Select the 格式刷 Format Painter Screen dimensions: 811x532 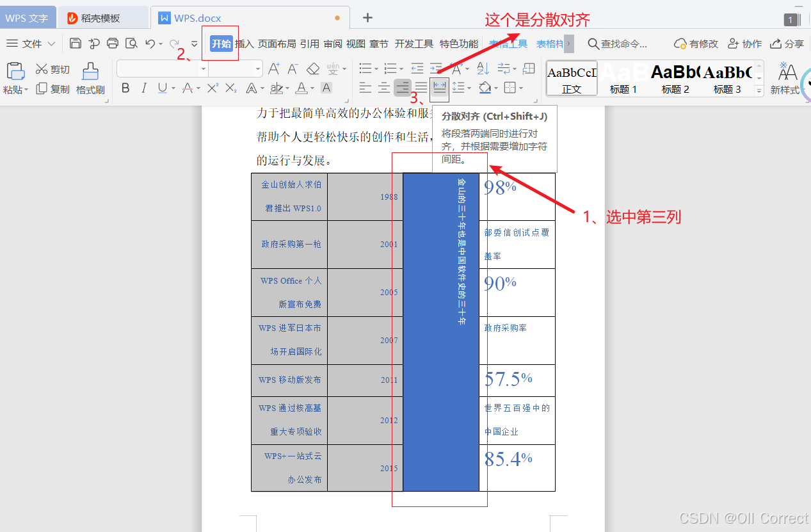point(90,78)
